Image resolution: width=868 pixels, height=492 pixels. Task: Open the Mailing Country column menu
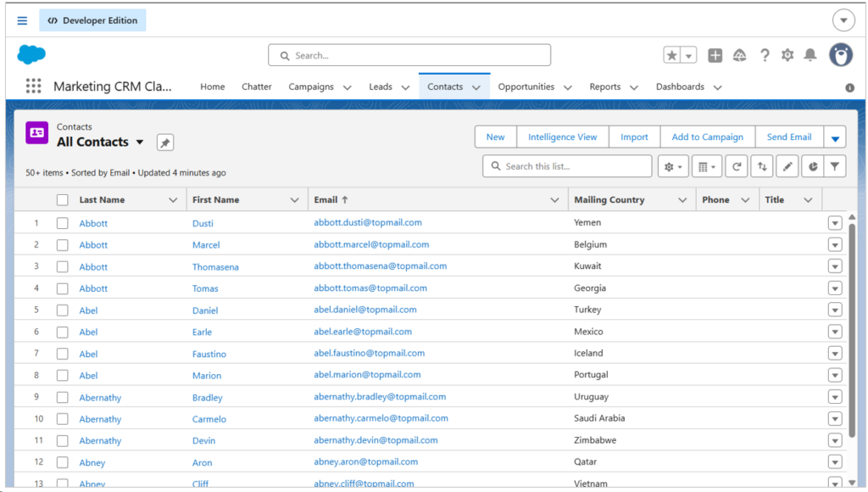[x=682, y=200]
